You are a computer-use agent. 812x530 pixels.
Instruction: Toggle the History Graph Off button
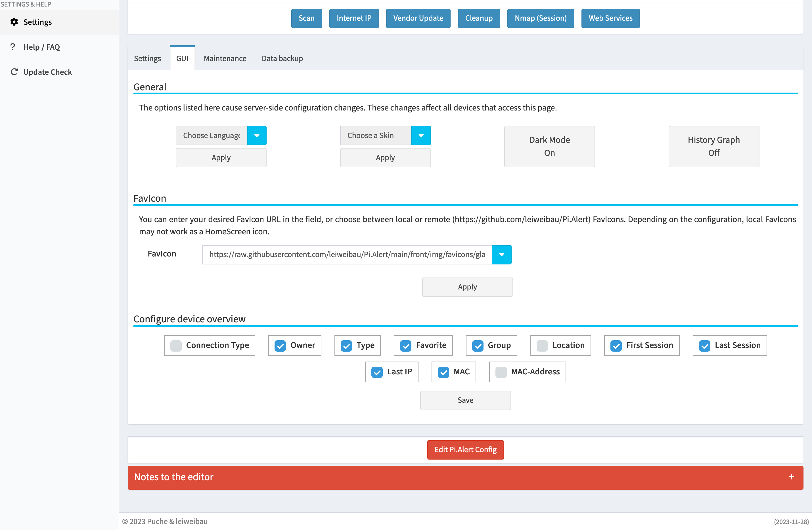point(713,146)
